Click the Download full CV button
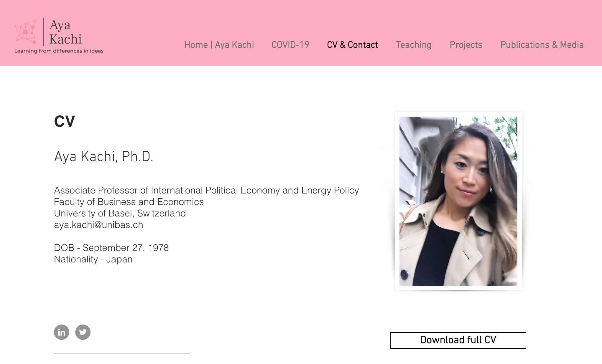The image size is (602, 364). tap(458, 340)
